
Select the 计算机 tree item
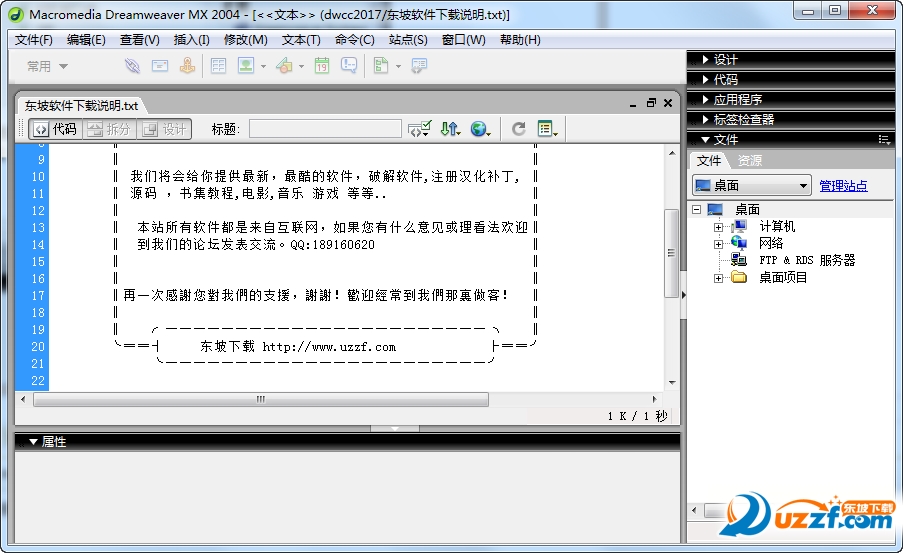coord(777,226)
